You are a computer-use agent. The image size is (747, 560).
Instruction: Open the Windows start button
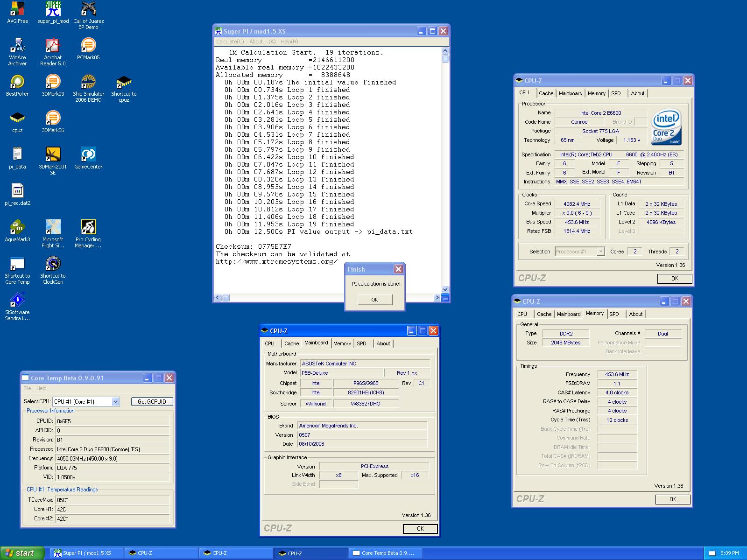[22, 553]
